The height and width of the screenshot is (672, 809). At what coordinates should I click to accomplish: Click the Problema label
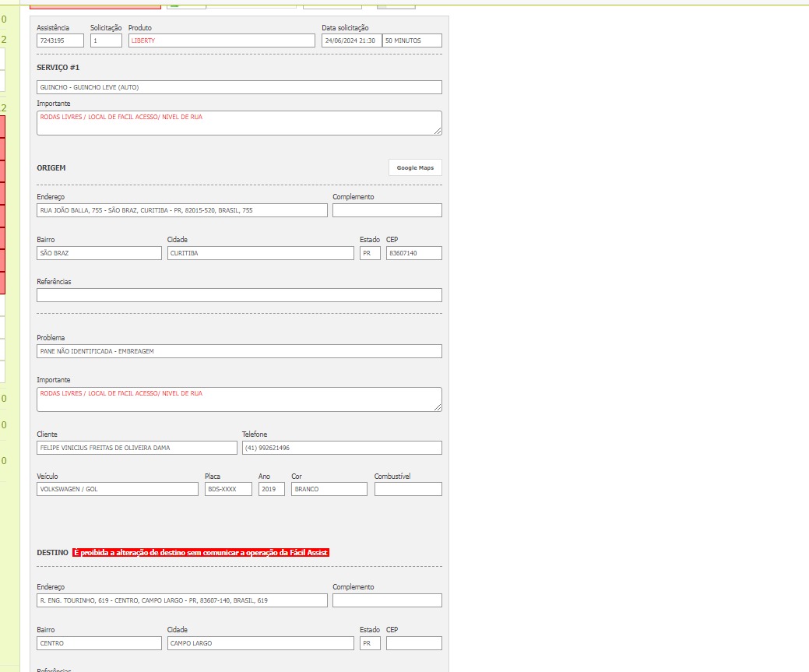point(51,337)
